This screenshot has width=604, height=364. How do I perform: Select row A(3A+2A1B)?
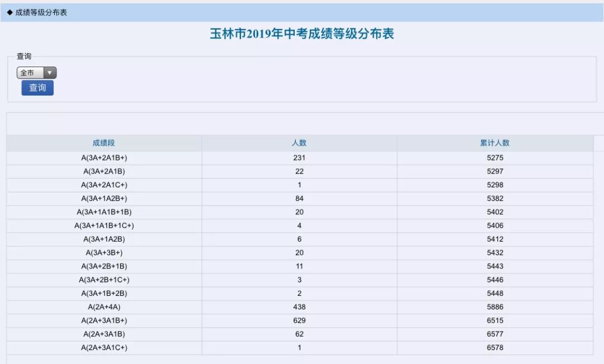click(x=300, y=172)
